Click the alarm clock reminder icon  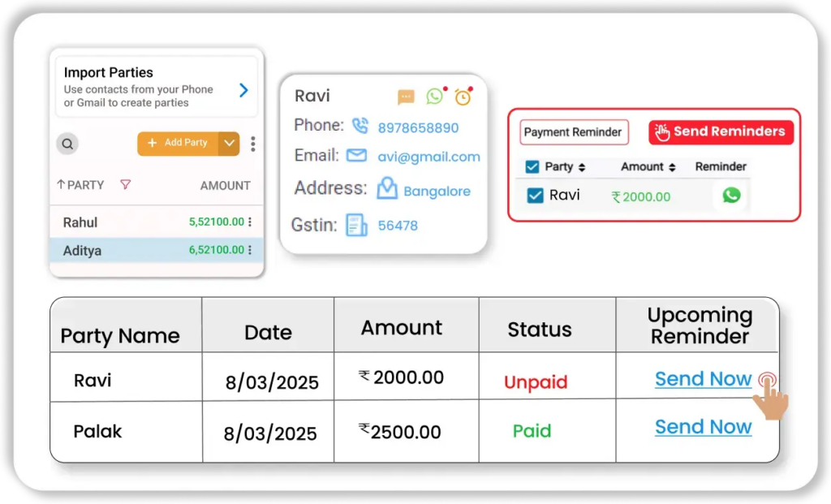(463, 97)
